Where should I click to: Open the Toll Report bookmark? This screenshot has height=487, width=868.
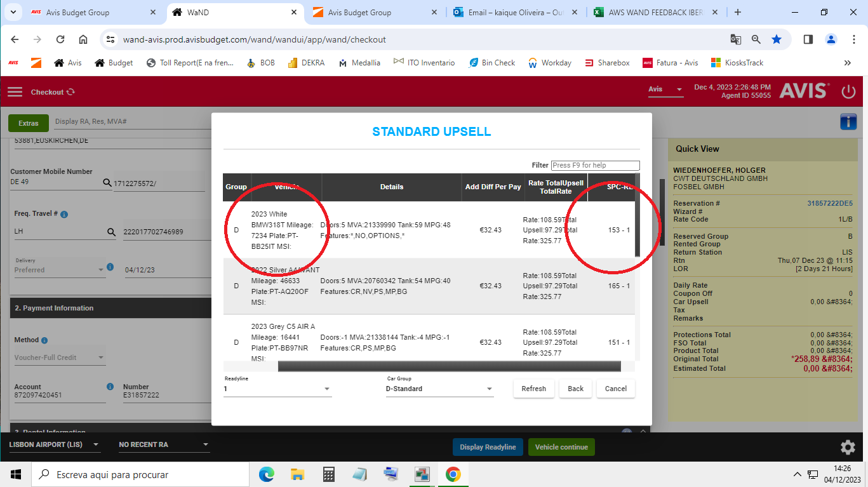click(x=190, y=63)
